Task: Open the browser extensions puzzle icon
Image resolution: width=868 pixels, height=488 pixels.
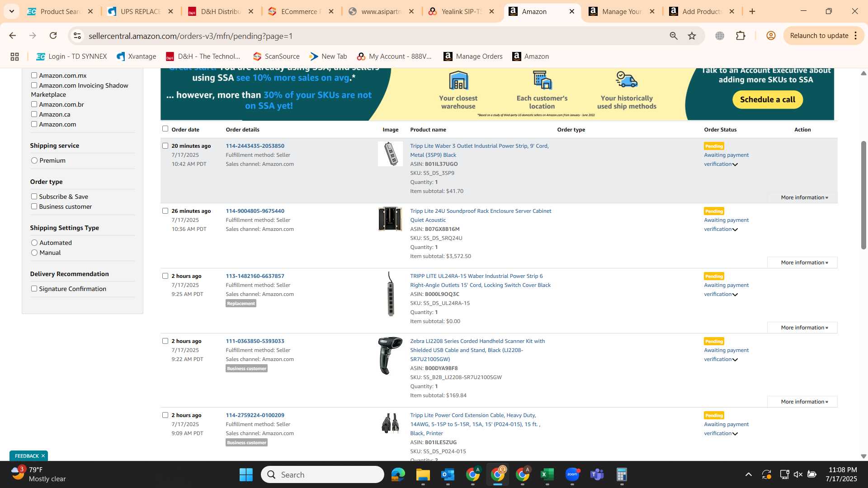Action: point(741,36)
